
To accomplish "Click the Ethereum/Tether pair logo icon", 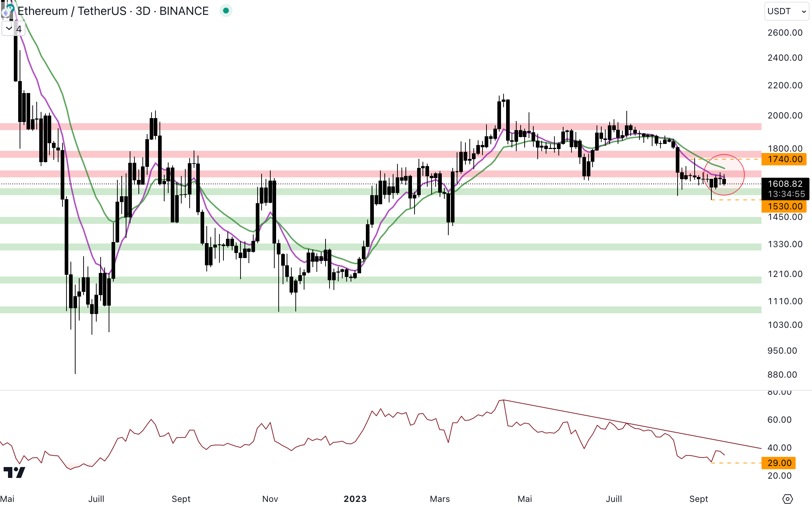I will tap(8, 11).
